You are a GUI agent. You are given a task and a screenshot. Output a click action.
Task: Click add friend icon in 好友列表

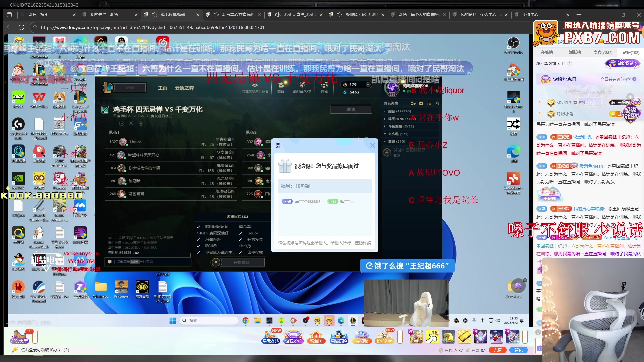point(413,103)
